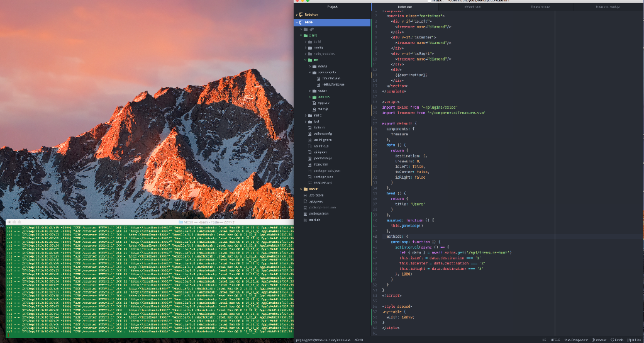
Task: Click the cursor position in the status bar
Action: (x=358, y=340)
